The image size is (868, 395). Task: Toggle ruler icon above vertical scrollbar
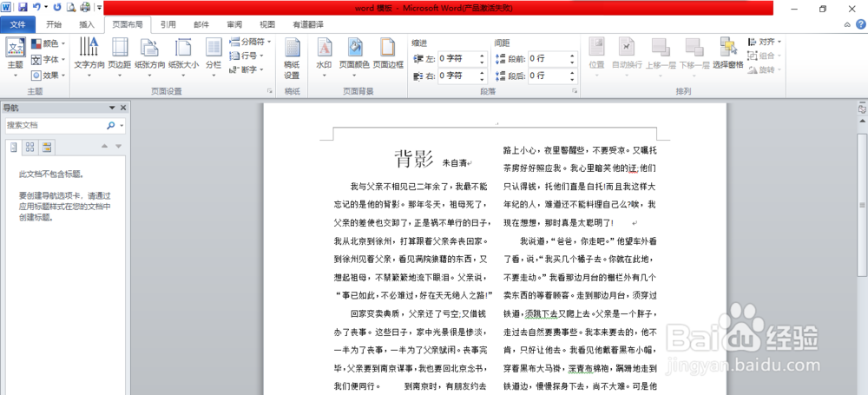[862, 109]
